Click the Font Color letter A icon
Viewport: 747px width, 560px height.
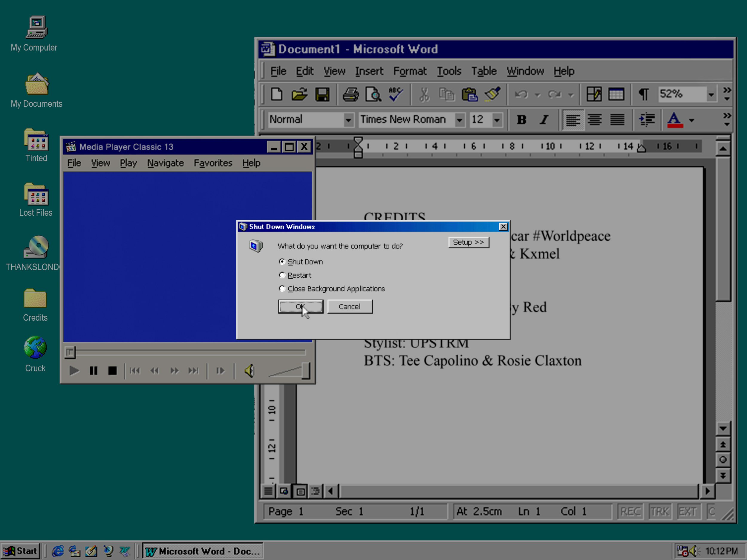click(x=675, y=119)
